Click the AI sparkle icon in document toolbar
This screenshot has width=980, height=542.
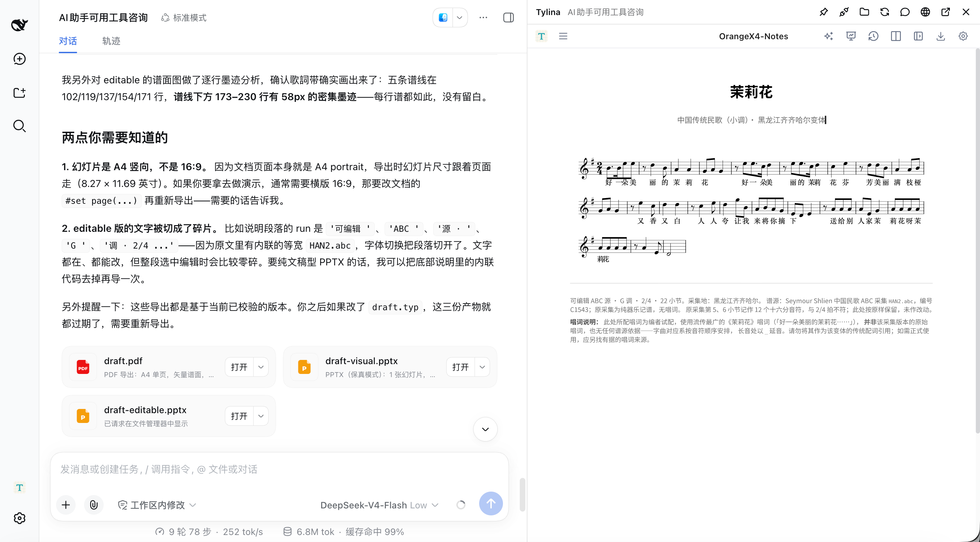click(829, 36)
